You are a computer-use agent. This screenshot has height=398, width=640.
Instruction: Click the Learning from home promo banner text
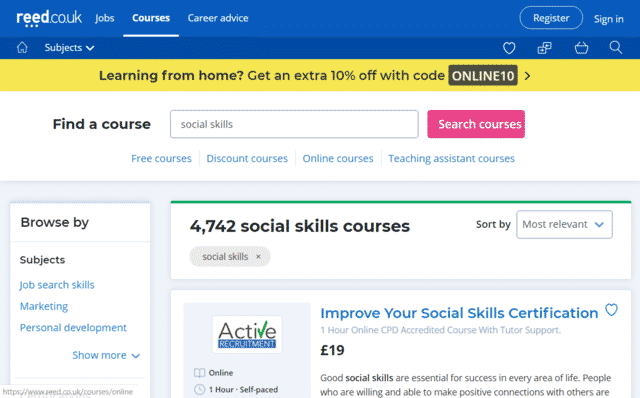pos(271,76)
